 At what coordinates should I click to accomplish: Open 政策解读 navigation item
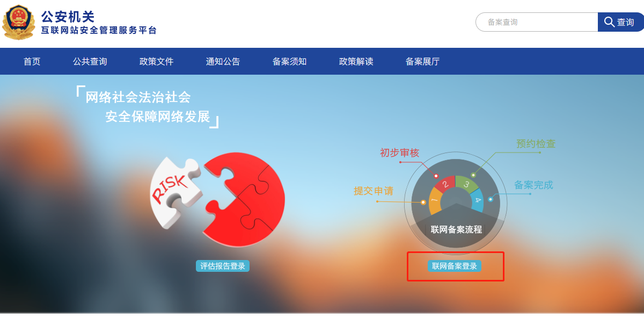356,61
